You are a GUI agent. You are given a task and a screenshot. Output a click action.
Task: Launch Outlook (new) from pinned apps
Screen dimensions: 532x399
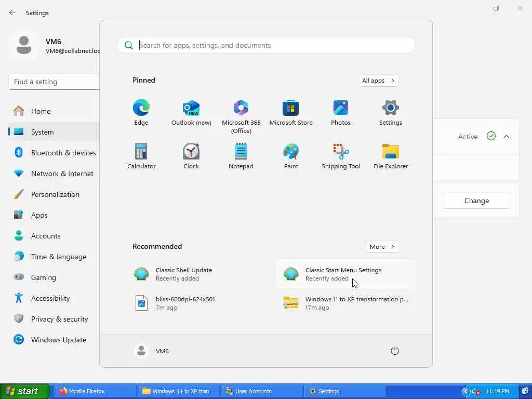(x=191, y=113)
